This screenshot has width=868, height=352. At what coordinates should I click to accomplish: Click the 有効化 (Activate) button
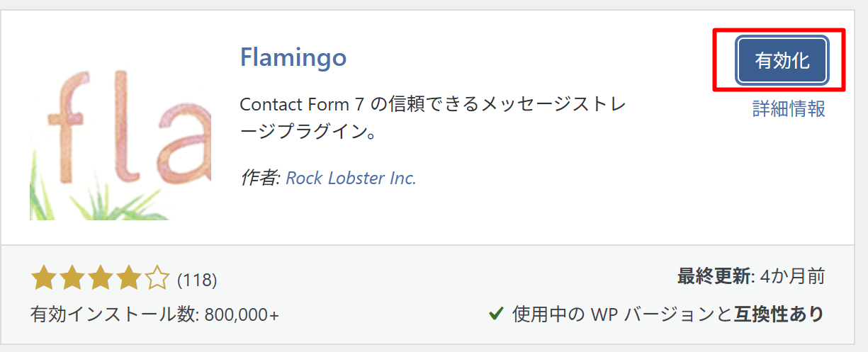pos(782,60)
